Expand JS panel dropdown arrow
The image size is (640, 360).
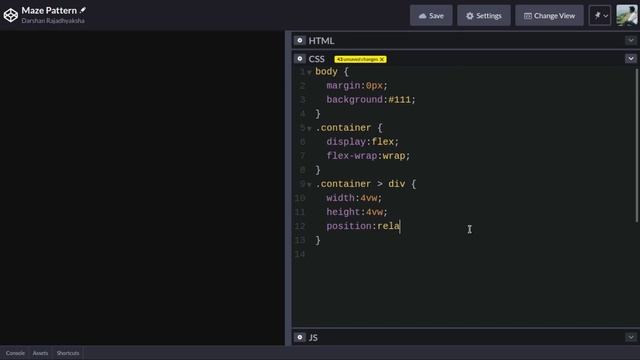[x=631, y=337]
